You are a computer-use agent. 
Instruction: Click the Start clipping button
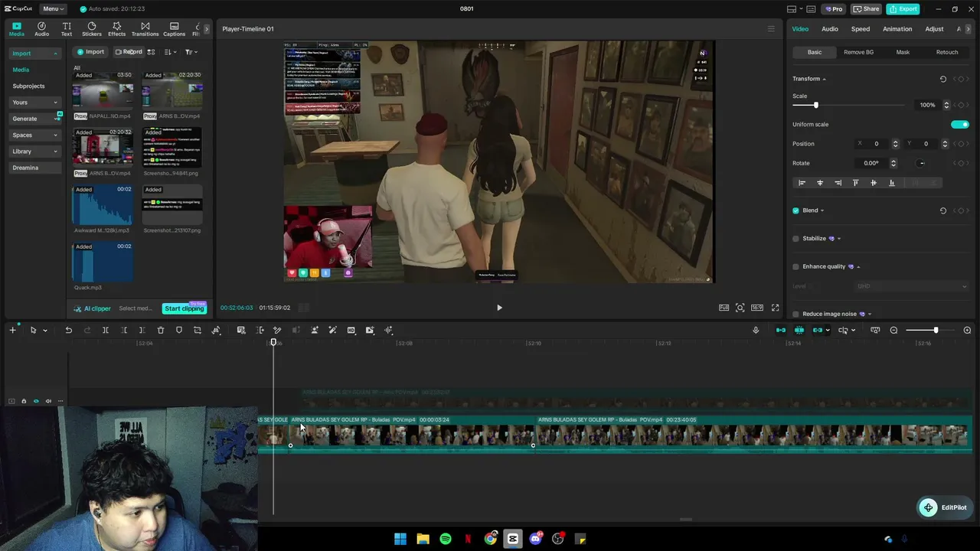[185, 308]
